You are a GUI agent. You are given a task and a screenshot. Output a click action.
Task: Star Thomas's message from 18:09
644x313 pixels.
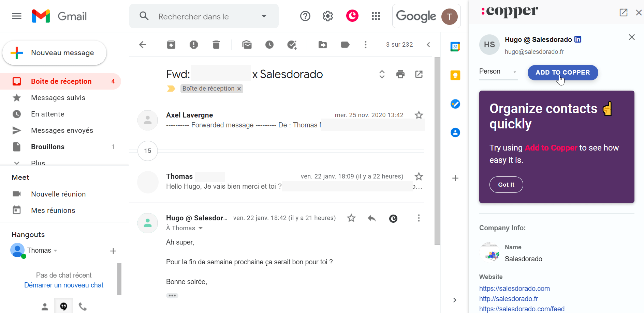[x=419, y=176]
